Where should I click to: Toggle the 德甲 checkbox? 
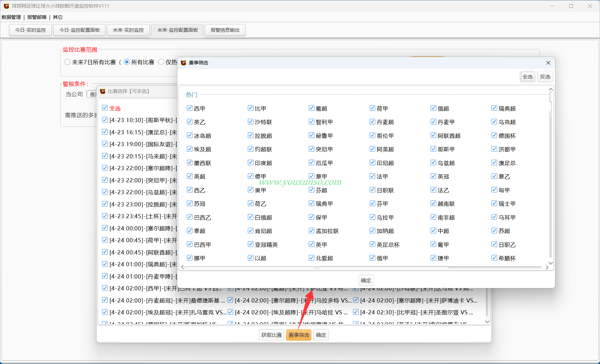pyautogui.click(x=250, y=176)
